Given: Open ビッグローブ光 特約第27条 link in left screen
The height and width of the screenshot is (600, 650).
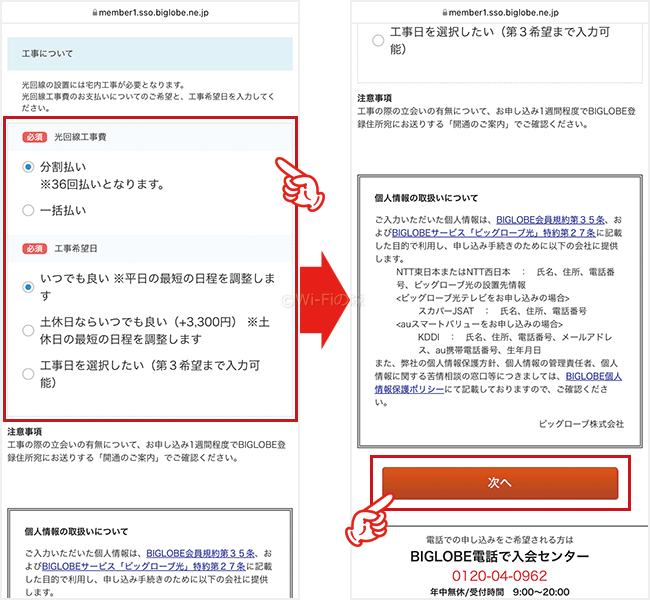Looking at the screenshot, I should point(144,566).
